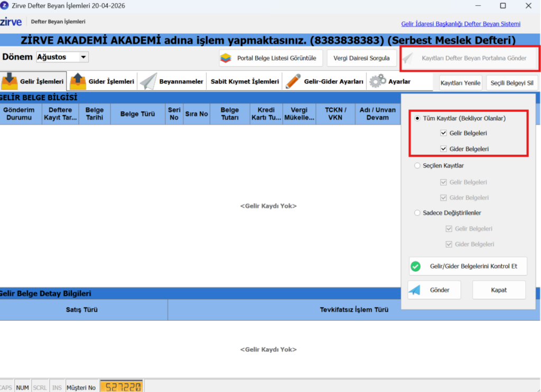Click the Gelir İşlemleri download-tray icon

tap(10, 81)
